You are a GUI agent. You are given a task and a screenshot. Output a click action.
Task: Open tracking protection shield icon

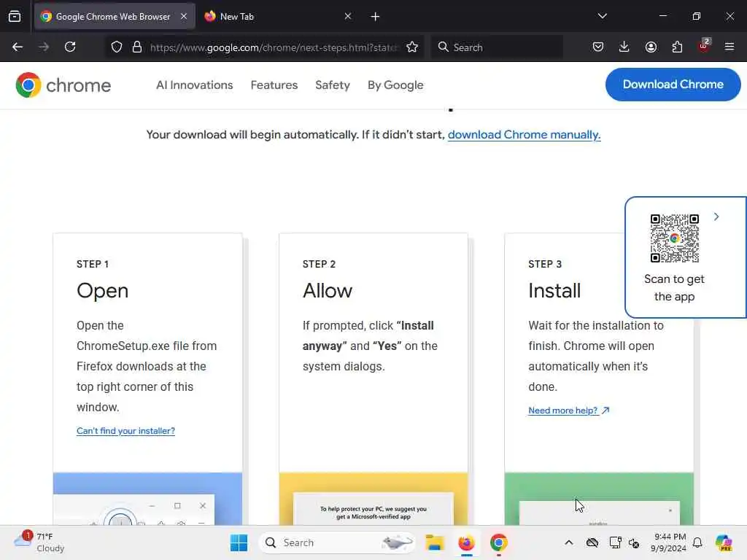pyautogui.click(x=117, y=47)
